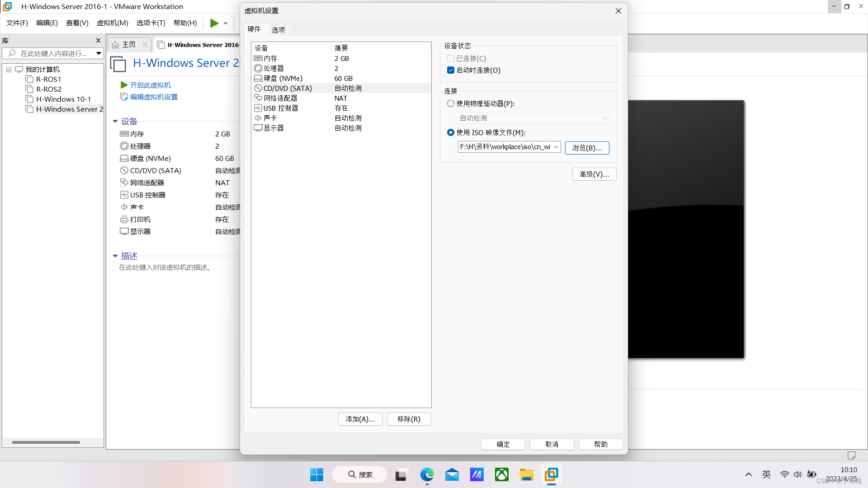The width and height of the screenshot is (868, 488).
Task: Select H-Windows 10-1 in library tree
Action: pyautogui.click(x=63, y=99)
